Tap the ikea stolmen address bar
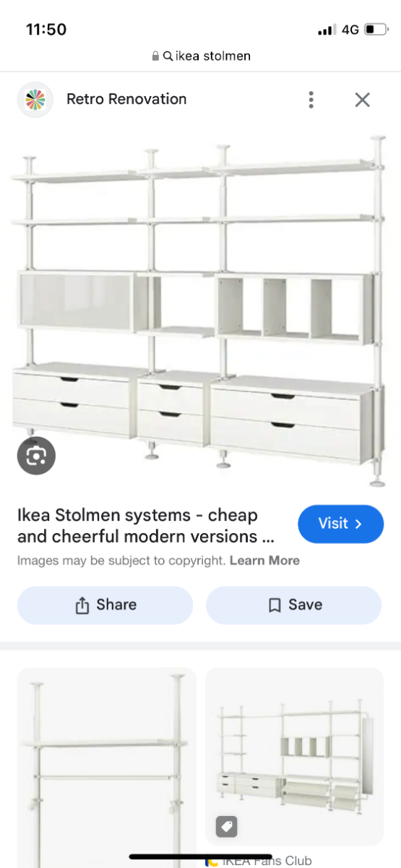401x868 pixels. click(x=201, y=56)
